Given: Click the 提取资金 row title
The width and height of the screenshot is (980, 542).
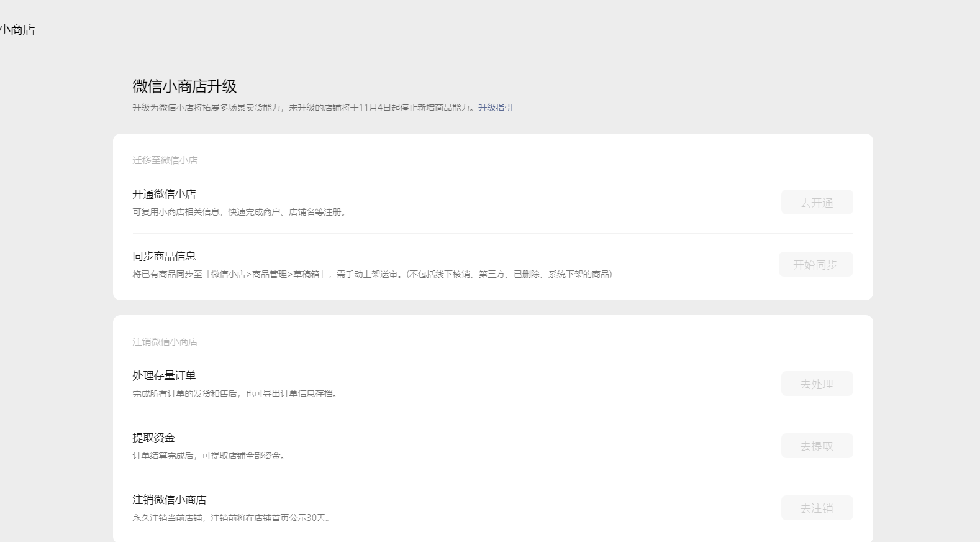Looking at the screenshot, I should point(153,438).
